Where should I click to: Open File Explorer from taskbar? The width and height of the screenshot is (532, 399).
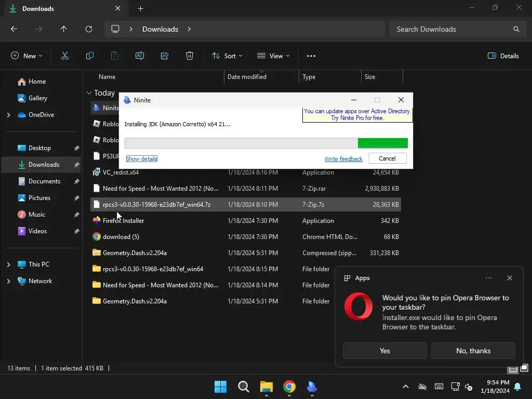(x=267, y=387)
